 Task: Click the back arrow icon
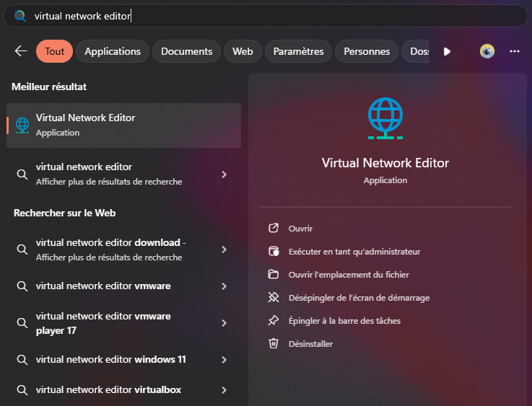[20, 51]
